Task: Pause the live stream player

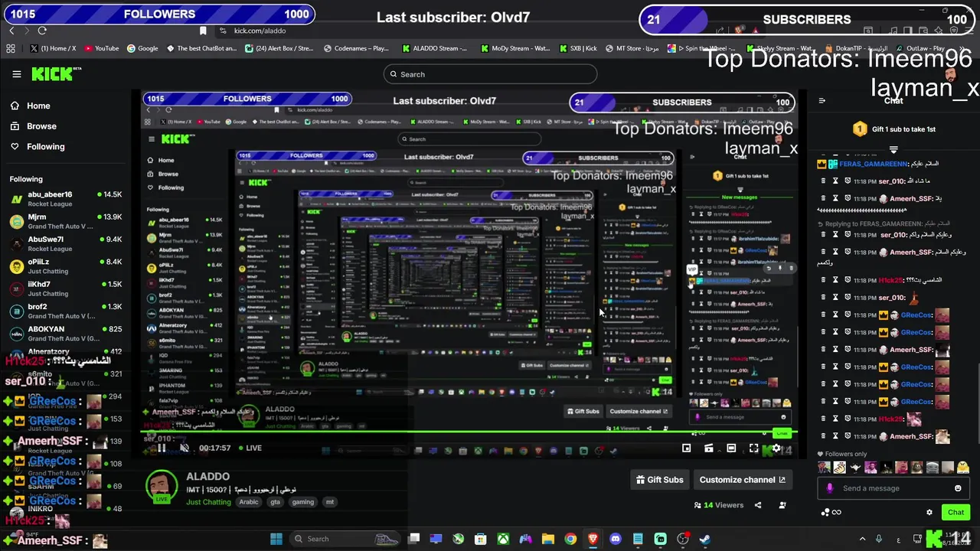Action: [162, 448]
